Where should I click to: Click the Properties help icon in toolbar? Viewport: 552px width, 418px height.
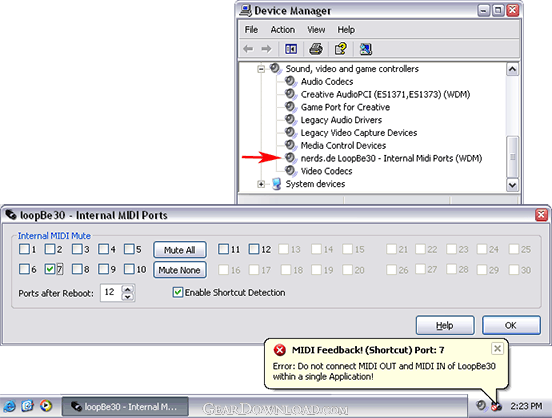pos(340,49)
